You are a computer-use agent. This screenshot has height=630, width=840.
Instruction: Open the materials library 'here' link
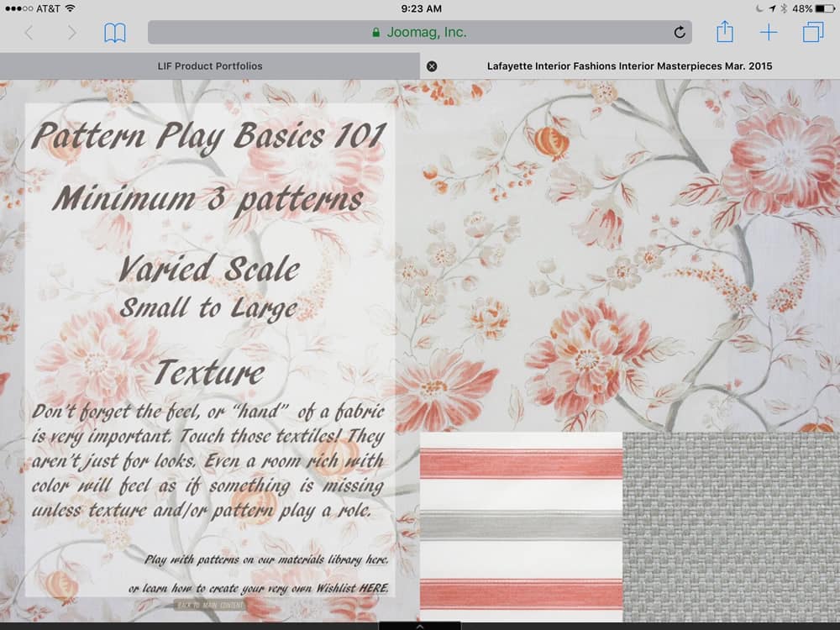[x=376, y=559]
